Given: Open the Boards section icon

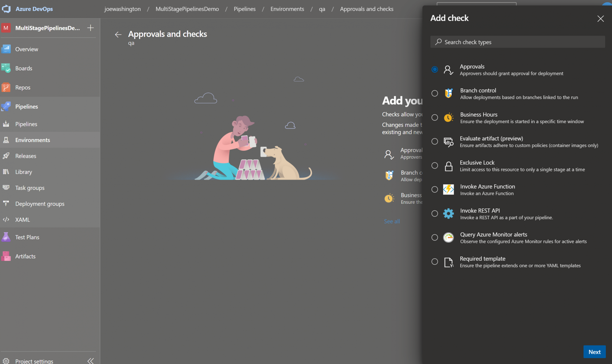Looking at the screenshot, I should tap(6, 68).
